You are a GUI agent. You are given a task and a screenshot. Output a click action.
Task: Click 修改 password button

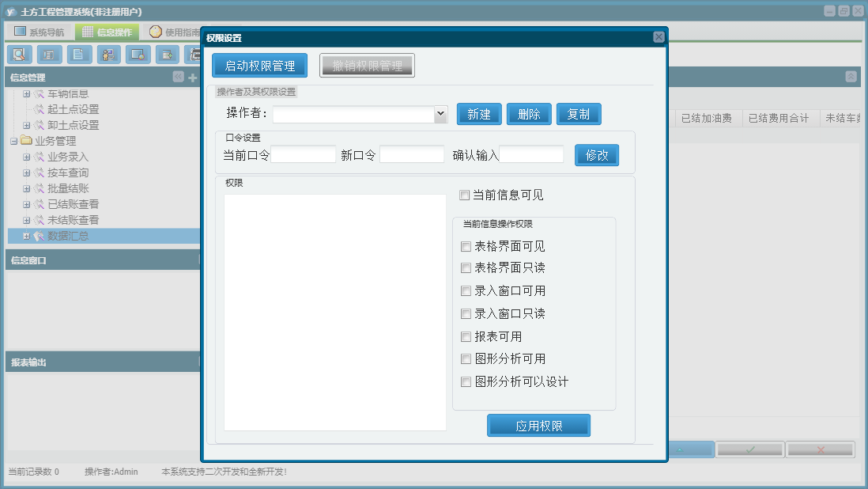(x=597, y=155)
